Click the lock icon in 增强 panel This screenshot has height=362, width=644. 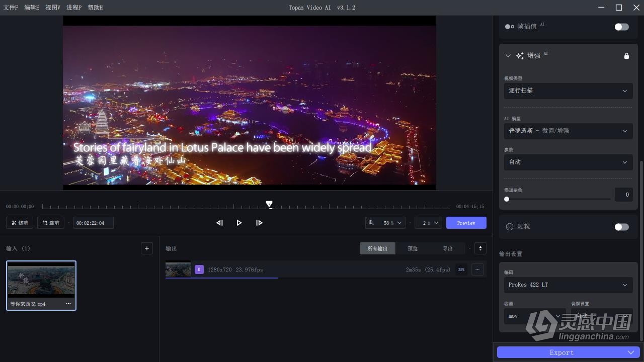click(626, 56)
